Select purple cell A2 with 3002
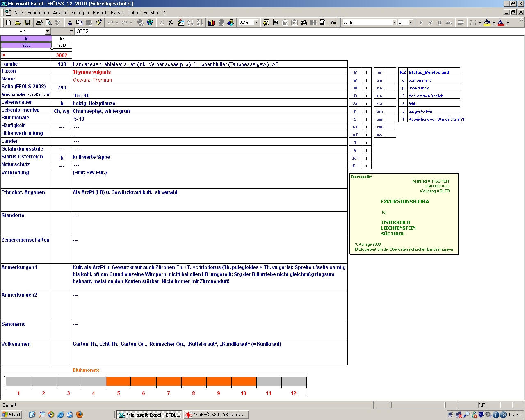This screenshot has width=525, height=420. pos(26,45)
